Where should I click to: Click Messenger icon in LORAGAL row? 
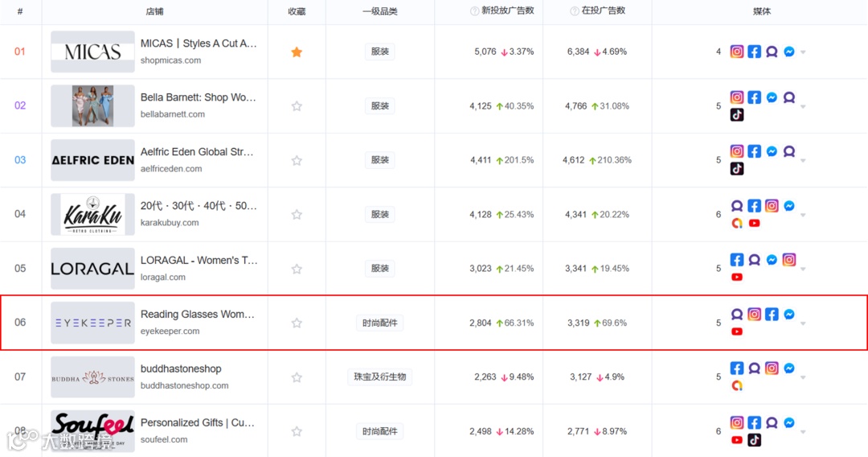pos(772,260)
